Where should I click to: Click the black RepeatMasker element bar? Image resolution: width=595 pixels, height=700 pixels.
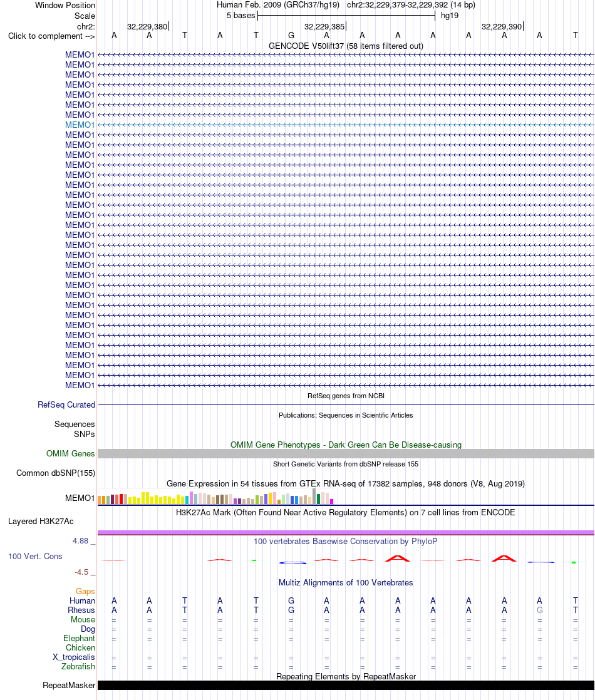(x=346, y=685)
